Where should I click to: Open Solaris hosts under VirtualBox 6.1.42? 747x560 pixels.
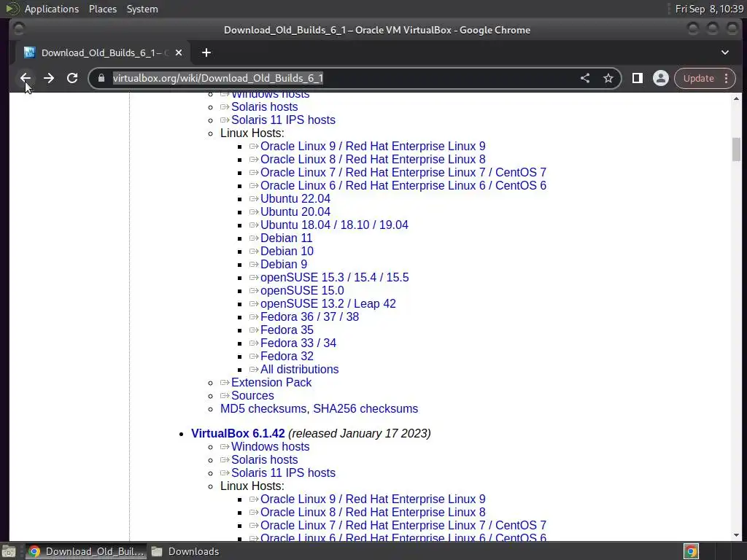(264, 460)
